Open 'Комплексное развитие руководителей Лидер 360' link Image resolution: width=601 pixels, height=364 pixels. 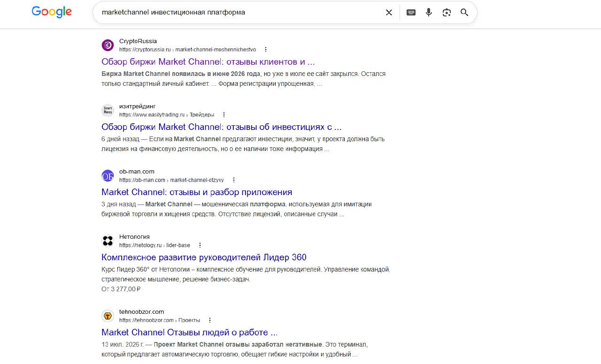click(204, 257)
